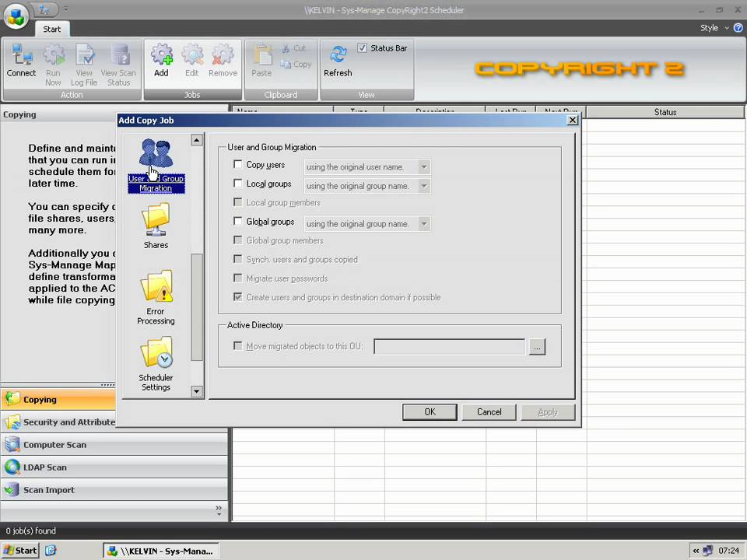747x560 pixels.
Task: Cancel the Add Copy Job dialog
Action: pos(489,412)
